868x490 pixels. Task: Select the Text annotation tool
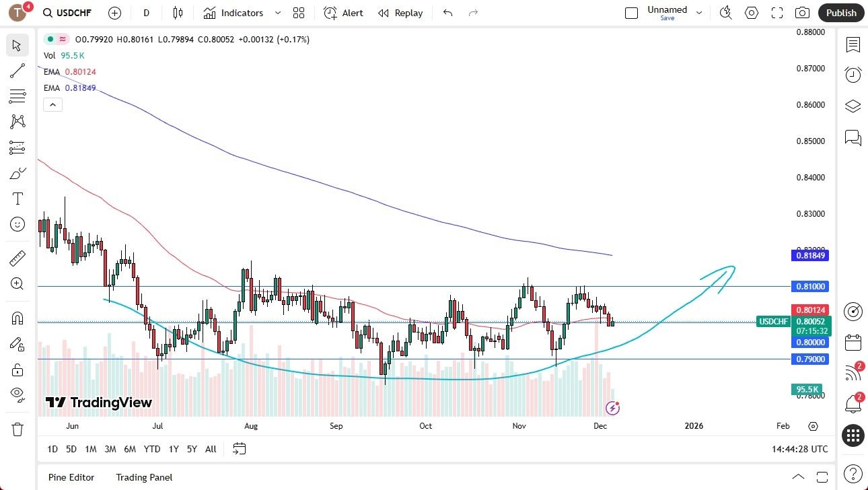pos(17,199)
